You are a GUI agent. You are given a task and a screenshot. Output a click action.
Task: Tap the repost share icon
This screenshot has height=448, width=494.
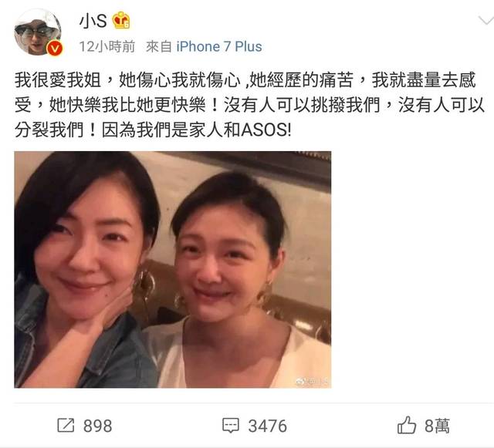66,426
